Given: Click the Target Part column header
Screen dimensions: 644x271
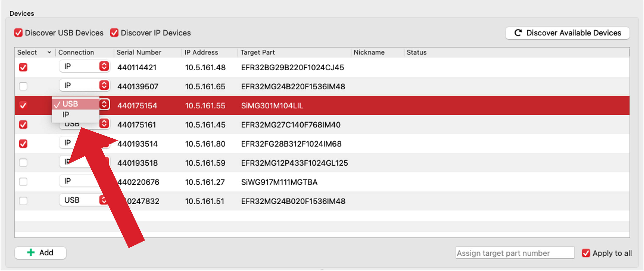Looking at the screenshot, I should click(x=258, y=52).
